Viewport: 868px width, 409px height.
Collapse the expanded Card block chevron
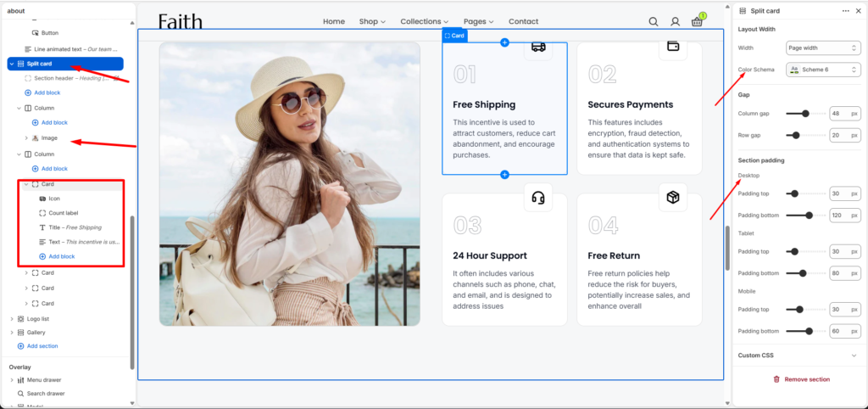point(26,184)
